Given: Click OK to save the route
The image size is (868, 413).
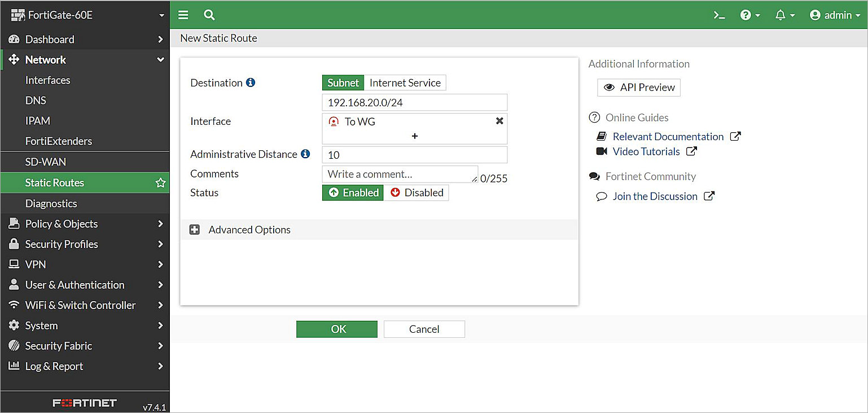Looking at the screenshot, I should coord(336,329).
